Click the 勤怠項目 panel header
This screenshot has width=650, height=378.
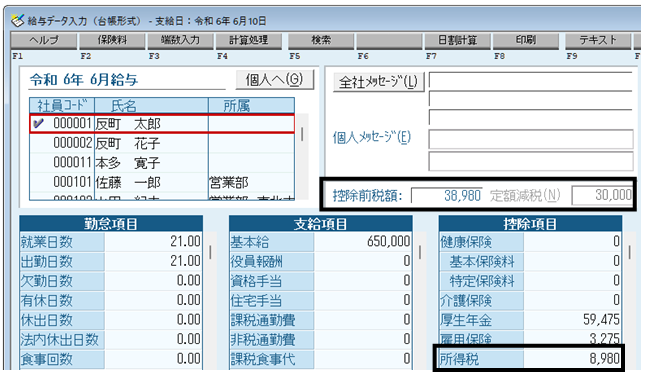tap(111, 224)
